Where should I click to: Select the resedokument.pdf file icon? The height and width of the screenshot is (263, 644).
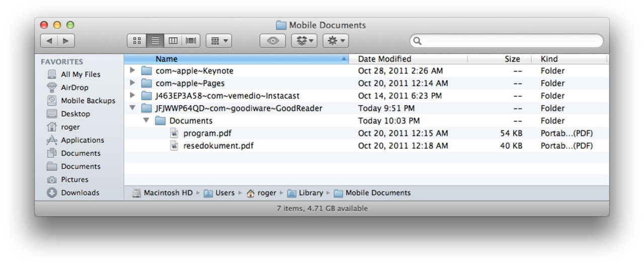(x=174, y=146)
